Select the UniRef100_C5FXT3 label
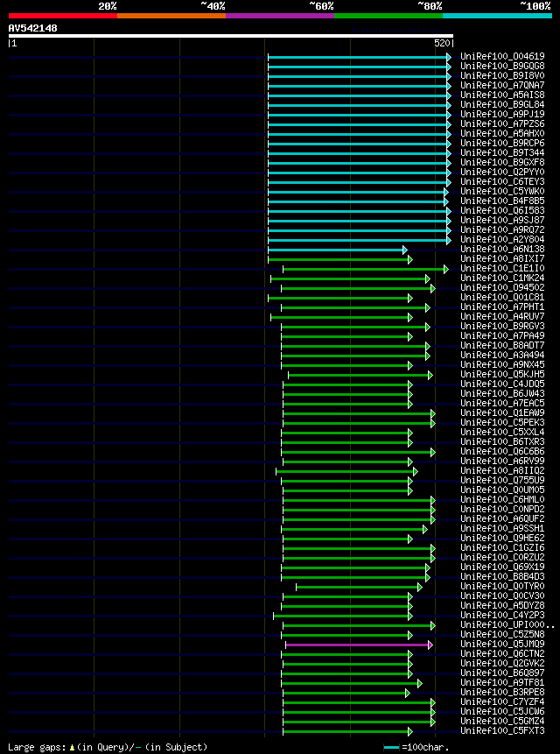The height and width of the screenshot is (754, 560). point(502,730)
